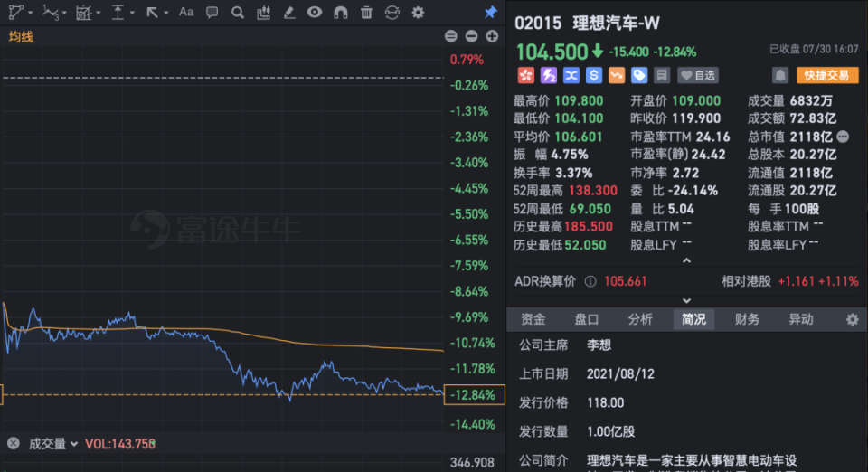Close the 成交量 volume indicator panel
This screenshot has width=868, height=472.
14,443
